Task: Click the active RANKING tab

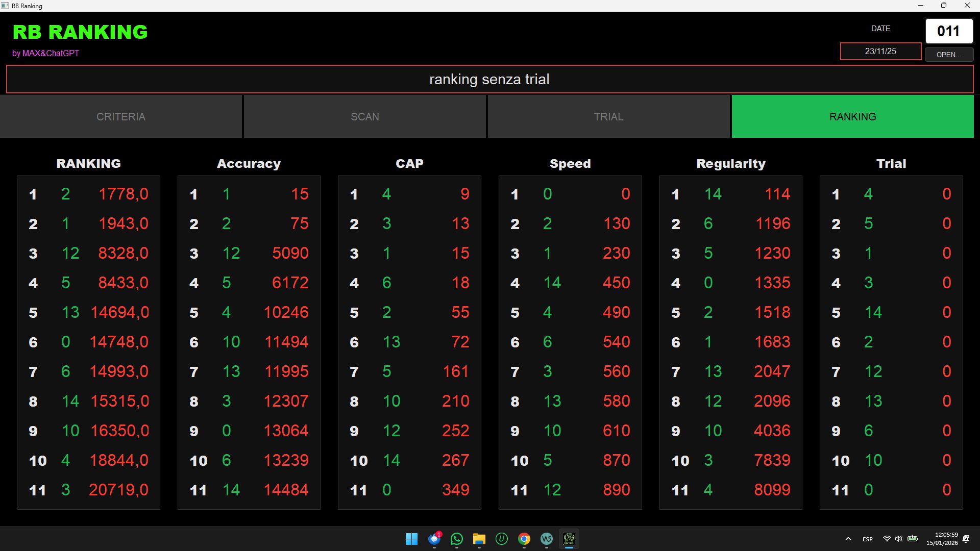Action: click(x=852, y=117)
